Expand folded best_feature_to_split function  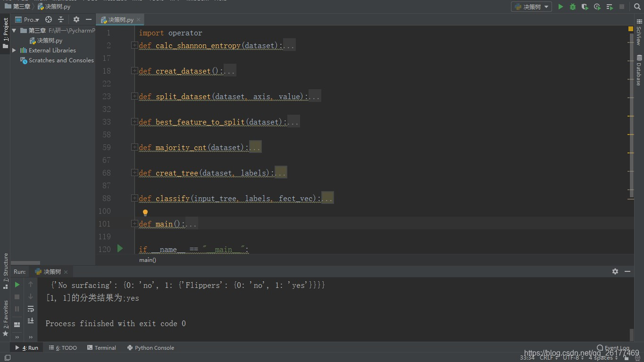[134, 122]
